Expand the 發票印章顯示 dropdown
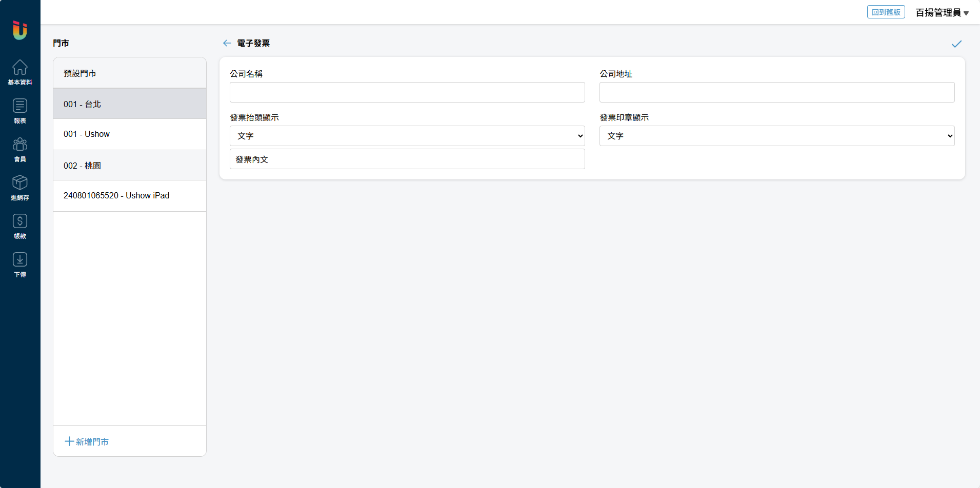Image resolution: width=980 pixels, height=488 pixels. pyautogui.click(x=776, y=136)
